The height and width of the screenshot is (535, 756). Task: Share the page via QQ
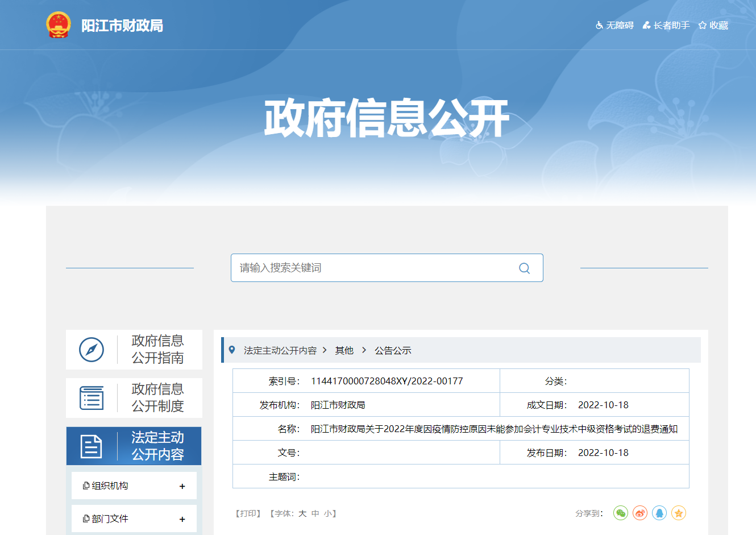tap(659, 513)
